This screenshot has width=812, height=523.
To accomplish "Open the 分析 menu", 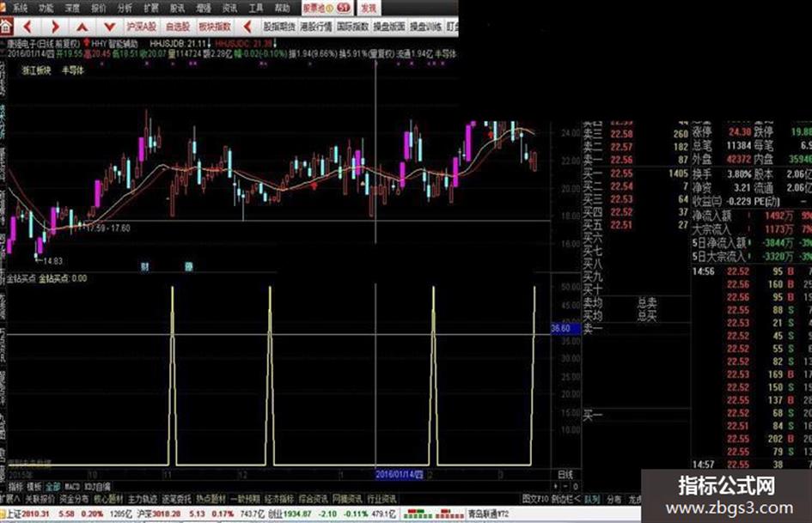I will 125,8.
